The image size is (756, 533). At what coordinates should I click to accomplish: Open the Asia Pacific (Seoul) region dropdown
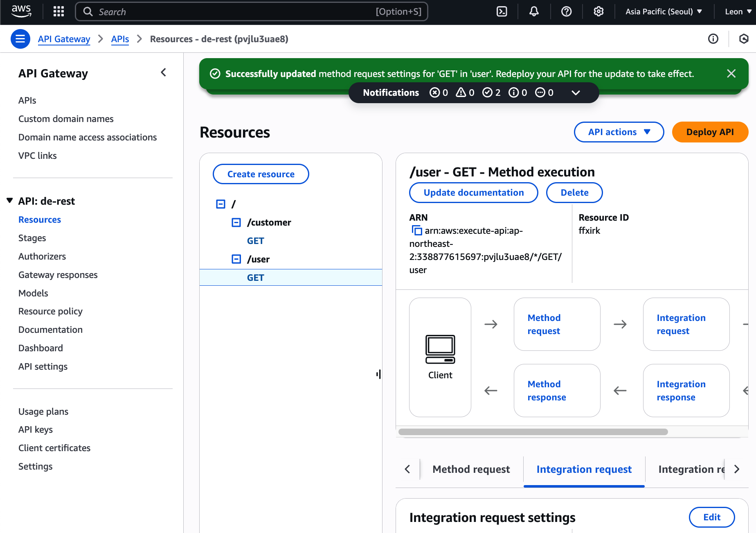click(x=664, y=11)
